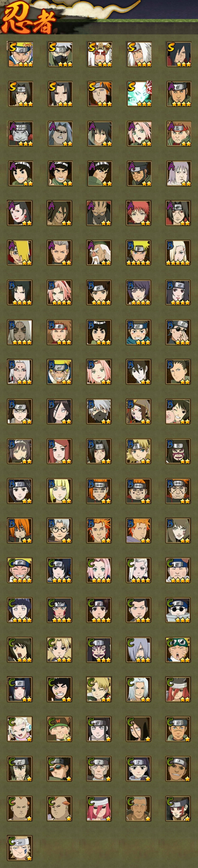Choose the B-rank Shizune holding pink pig

click(178, 412)
